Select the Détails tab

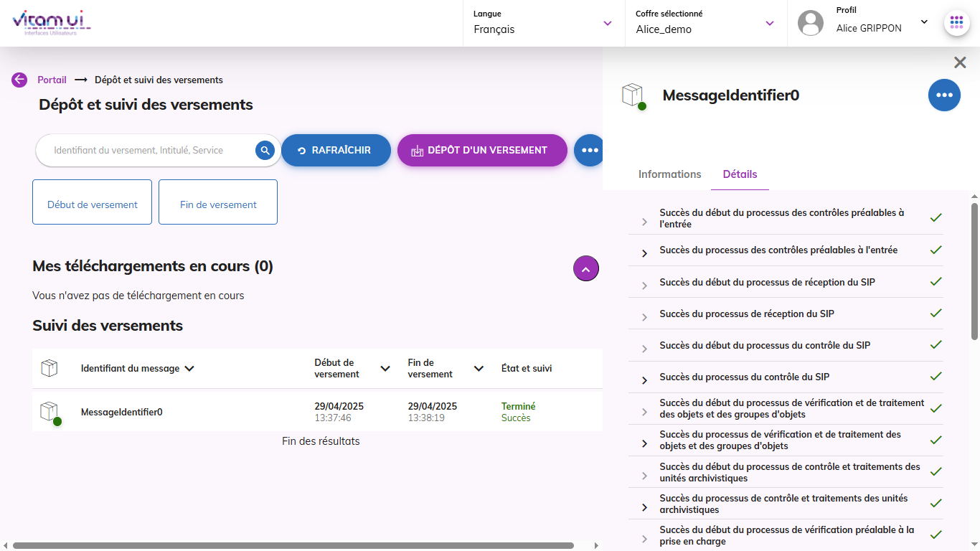coord(740,174)
